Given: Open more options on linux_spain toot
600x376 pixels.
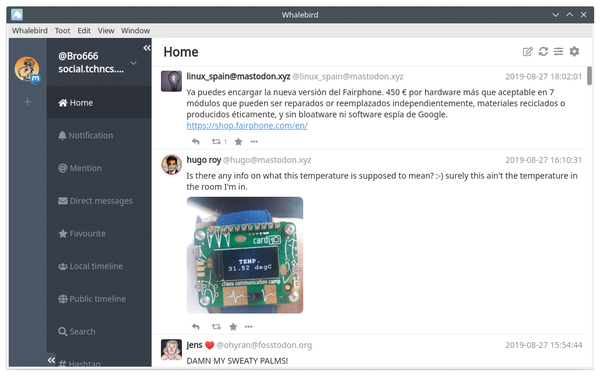Looking at the screenshot, I should [254, 142].
